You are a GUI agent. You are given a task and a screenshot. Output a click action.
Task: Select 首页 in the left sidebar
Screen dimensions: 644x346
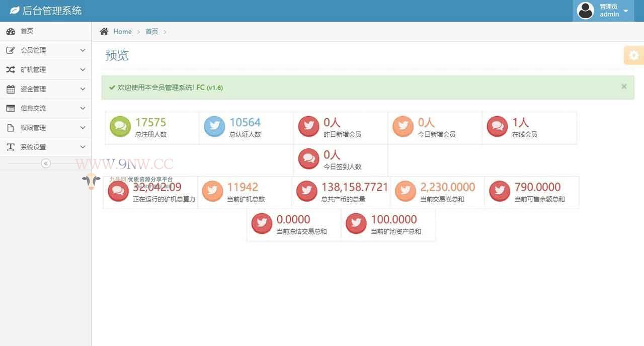(x=27, y=31)
